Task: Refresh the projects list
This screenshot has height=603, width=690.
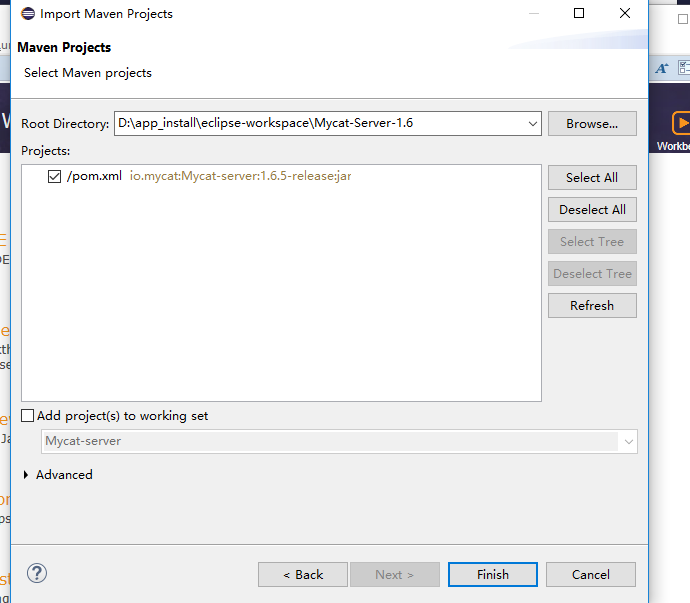Action: [x=592, y=306]
